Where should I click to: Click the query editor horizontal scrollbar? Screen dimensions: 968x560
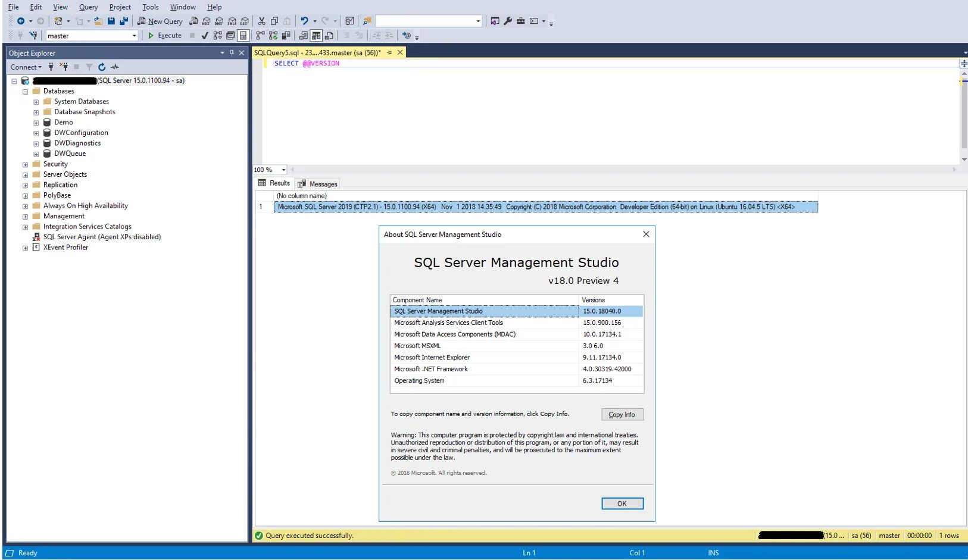point(623,170)
